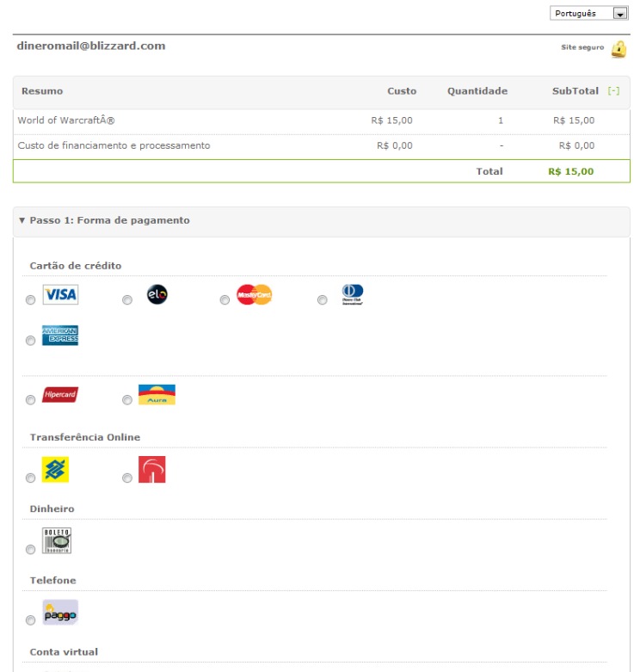Collapse the summary with the [-] toggle
Viewport: 634px width, 672px height.
pyautogui.click(x=613, y=91)
